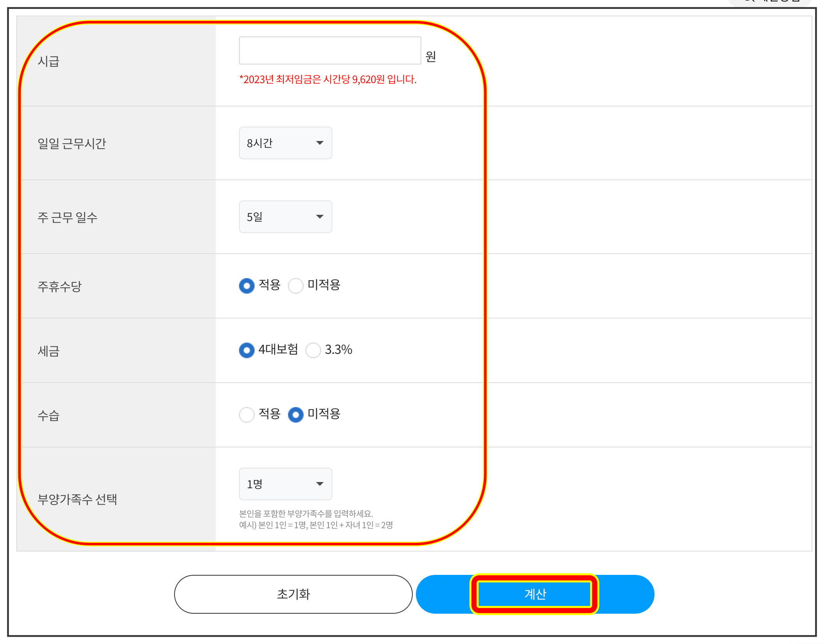
Task: Choose the 3.3% tax option
Action: (x=313, y=350)
